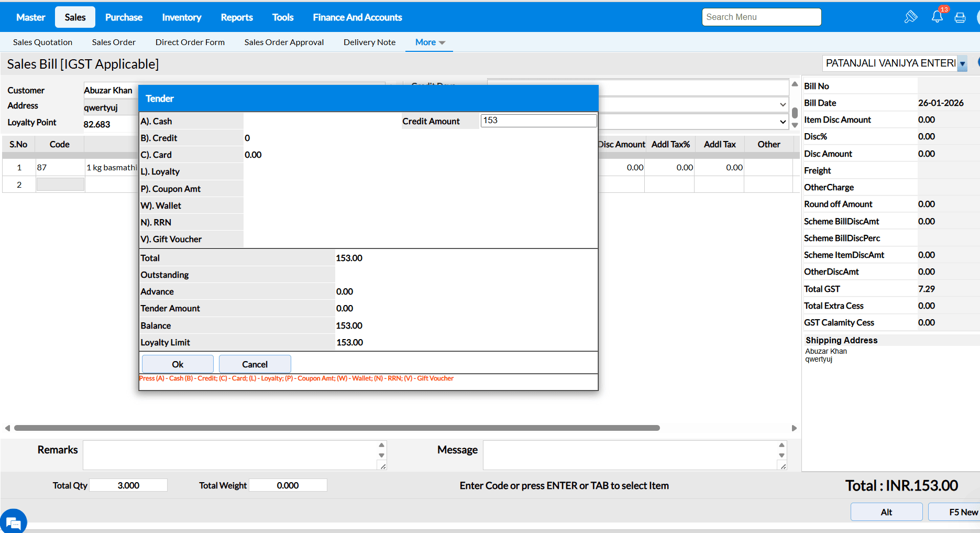Click the printer icon in header
Screen dimensions: 980x533
(x=960, y=18)
